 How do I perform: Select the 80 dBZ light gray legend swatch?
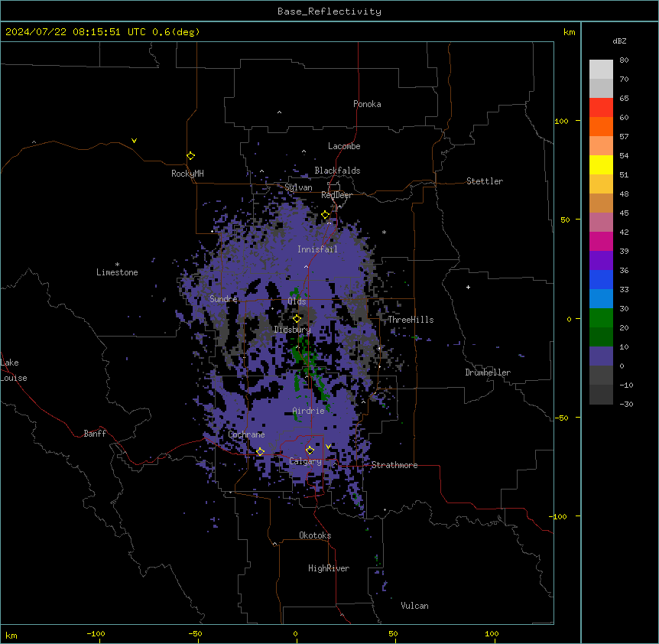[x=601, y=70]
